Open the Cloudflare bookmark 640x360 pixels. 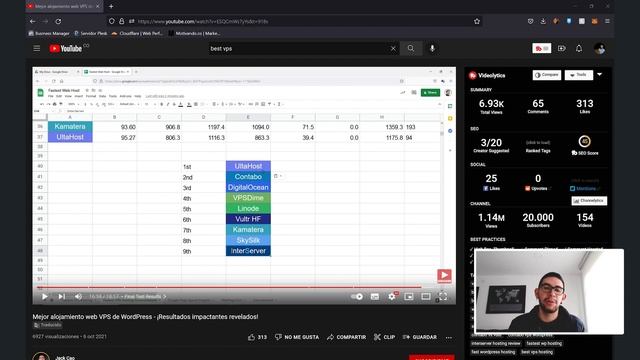(x=137, y=33)
